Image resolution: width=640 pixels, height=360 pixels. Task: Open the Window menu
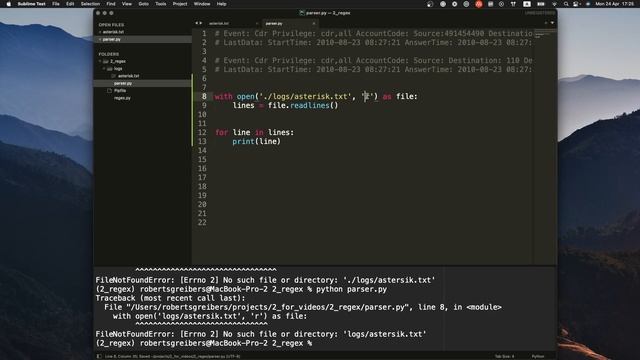pyautogui.click(x=202, y=4)
